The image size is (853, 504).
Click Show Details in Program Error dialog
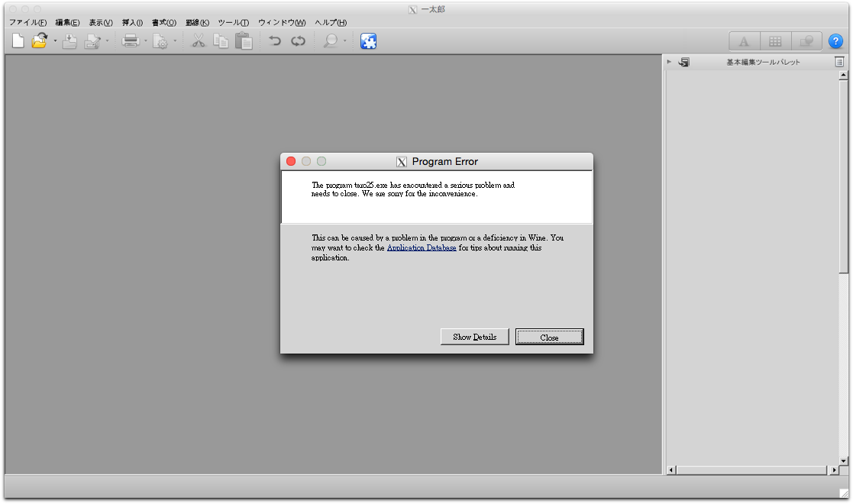tap(474, 337)
